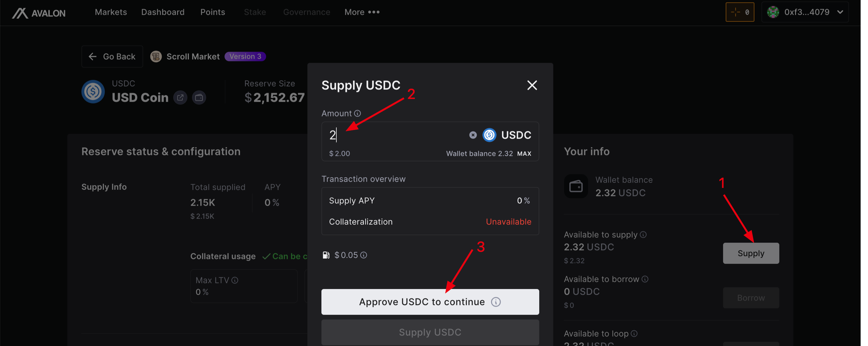
Task: Click the gas fee info icon
Action: point(363,255)
